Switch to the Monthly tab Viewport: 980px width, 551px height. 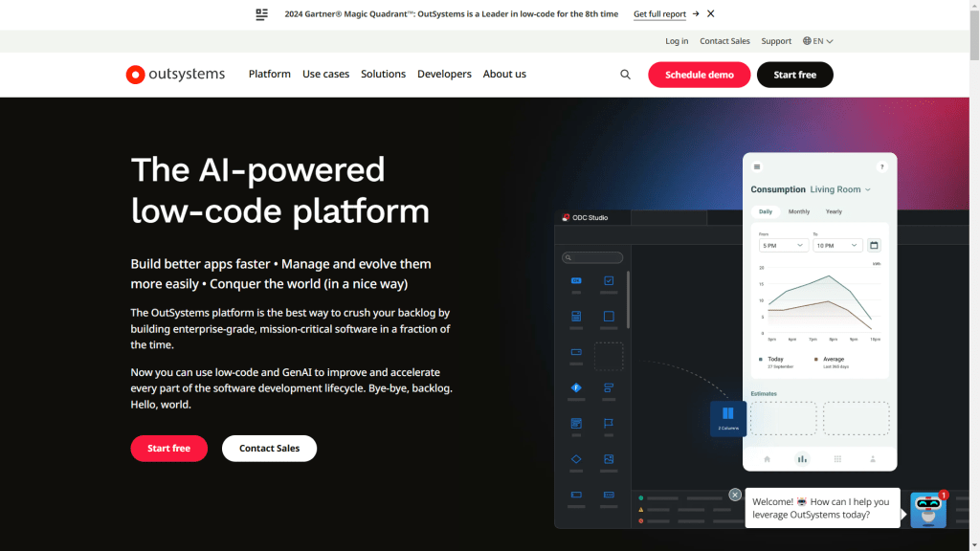(x=799, y=210)
